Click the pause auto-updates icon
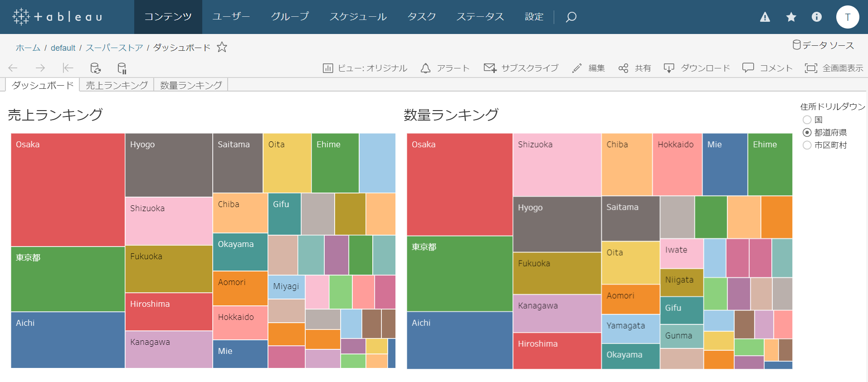The height and width of the screenshot is (382, 868). click(122, 68)
